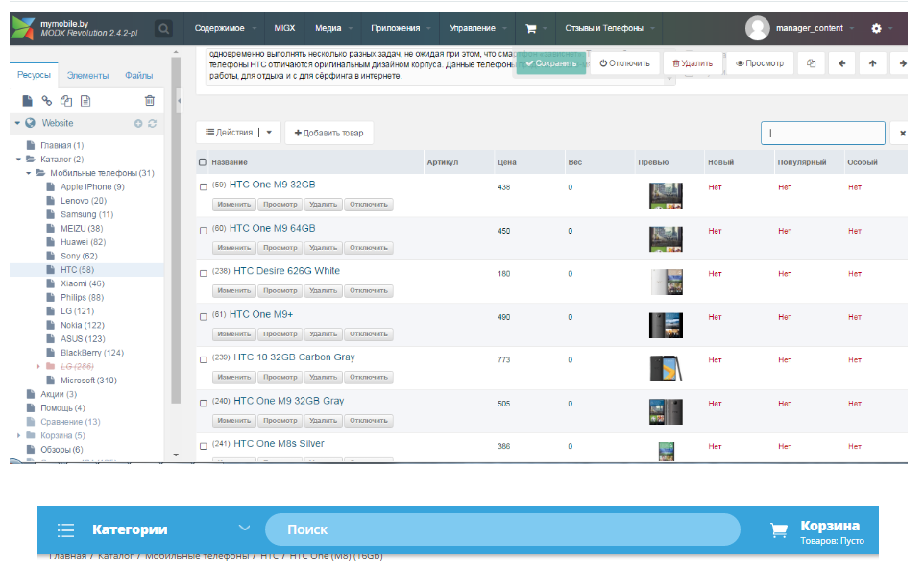Collapse Мобильные телефоны tree node
The width and height of the screenshot is (924, 566).
28,173
